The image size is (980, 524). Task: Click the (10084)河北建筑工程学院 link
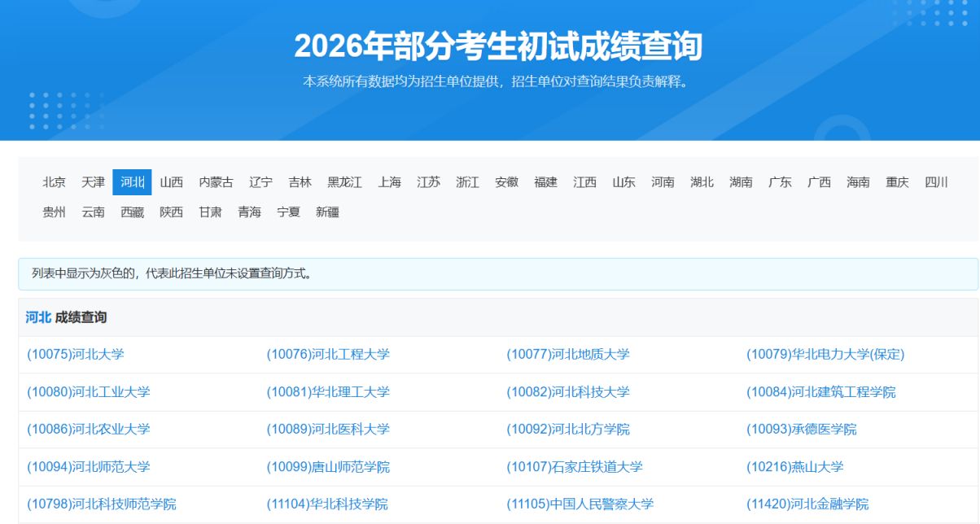pyautogui.click(x=821, y=392)
